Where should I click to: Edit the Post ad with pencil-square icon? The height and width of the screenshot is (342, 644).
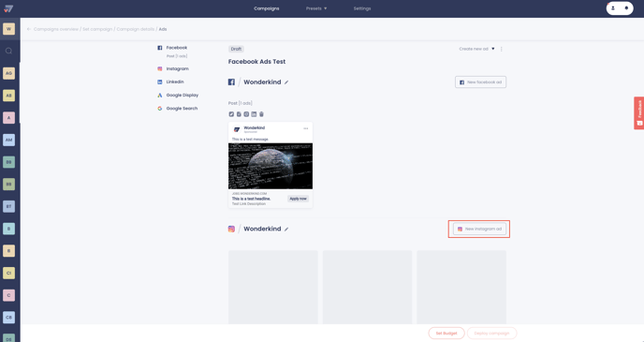point(231,114)
